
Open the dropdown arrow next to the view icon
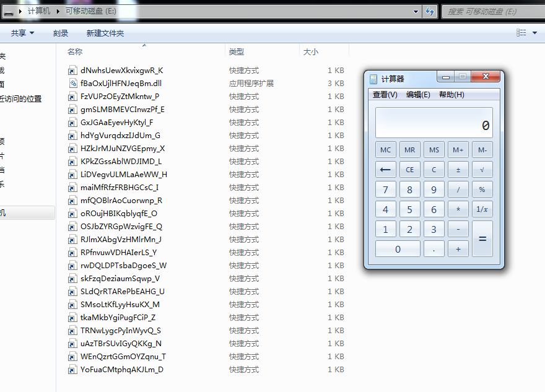click(x=534, y=33)
